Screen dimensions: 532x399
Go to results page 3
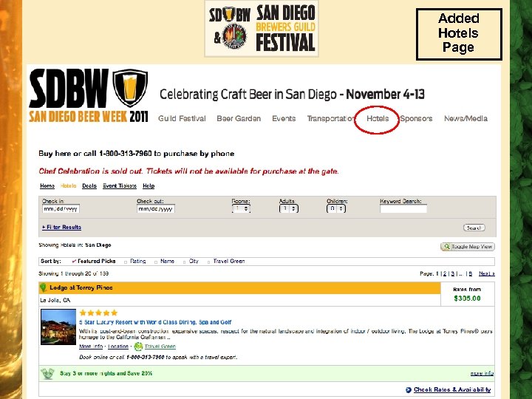click(453, 273)
